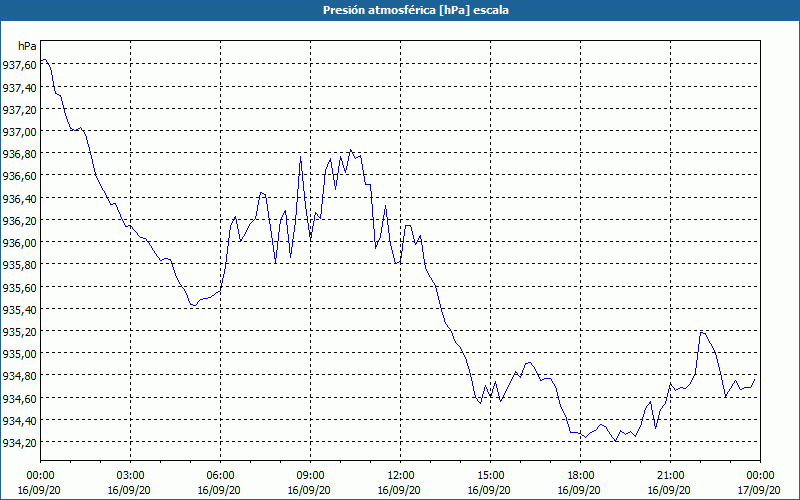
Task: Click the 936,60 y-axis label
Action: 19,176
